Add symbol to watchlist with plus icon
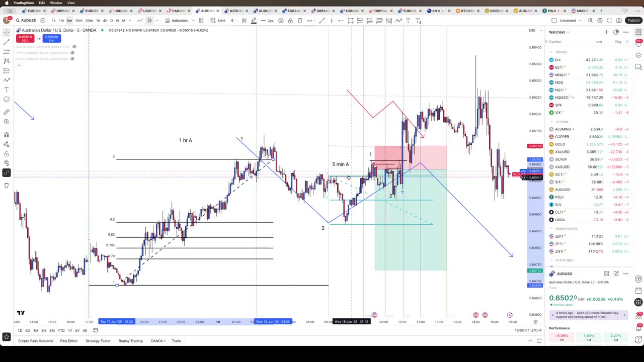This screenshot has height=362, width=644. tap(606, 32)
